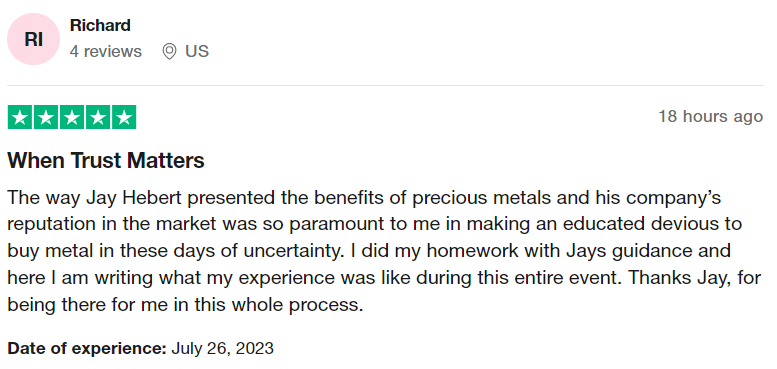The height and width of the screenshot is (369, 777).
Task: Click the location pin icon
Action: coord(169,51)
